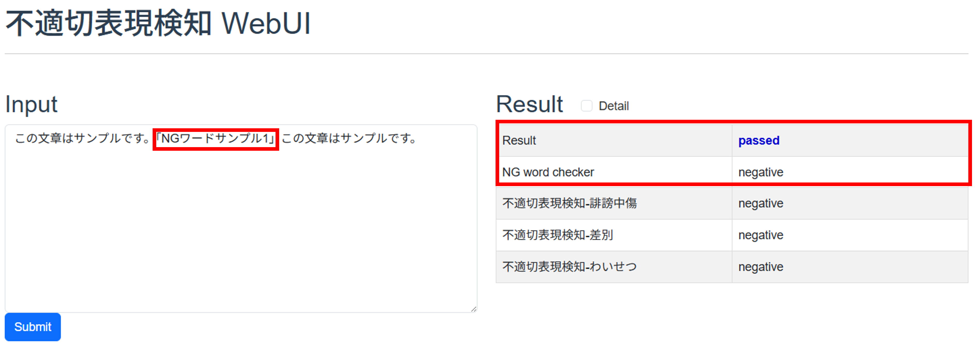Select the 'Result' row label cell

point(519,140)
